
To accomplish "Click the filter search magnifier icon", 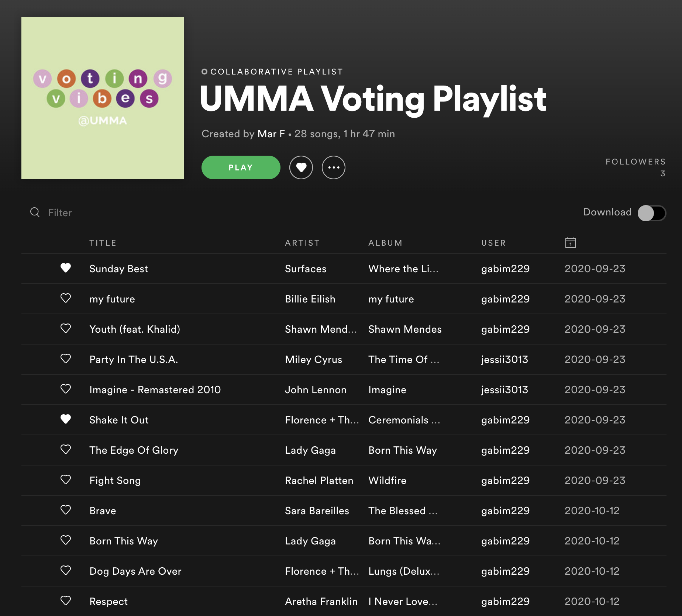I will click(35, 212).
